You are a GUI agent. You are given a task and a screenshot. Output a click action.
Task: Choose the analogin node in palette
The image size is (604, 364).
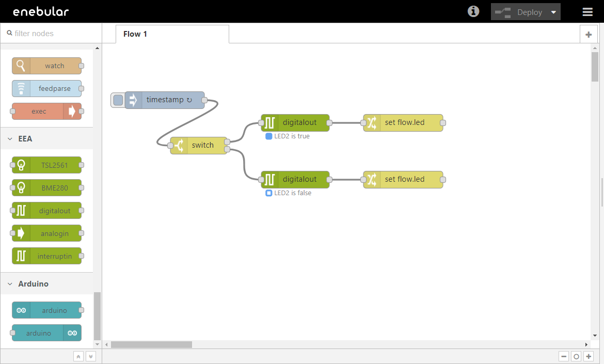(47, 233)
